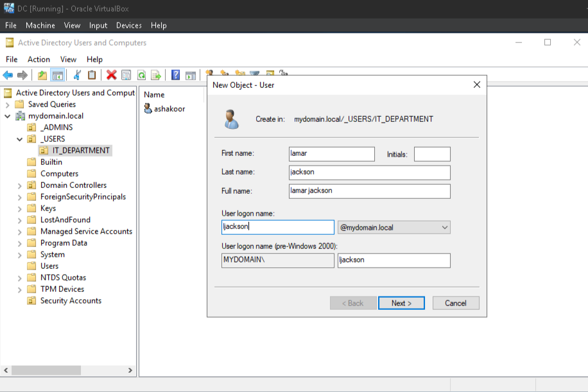Open the VirtualBox Devices menu

click(x=128, y=26)
